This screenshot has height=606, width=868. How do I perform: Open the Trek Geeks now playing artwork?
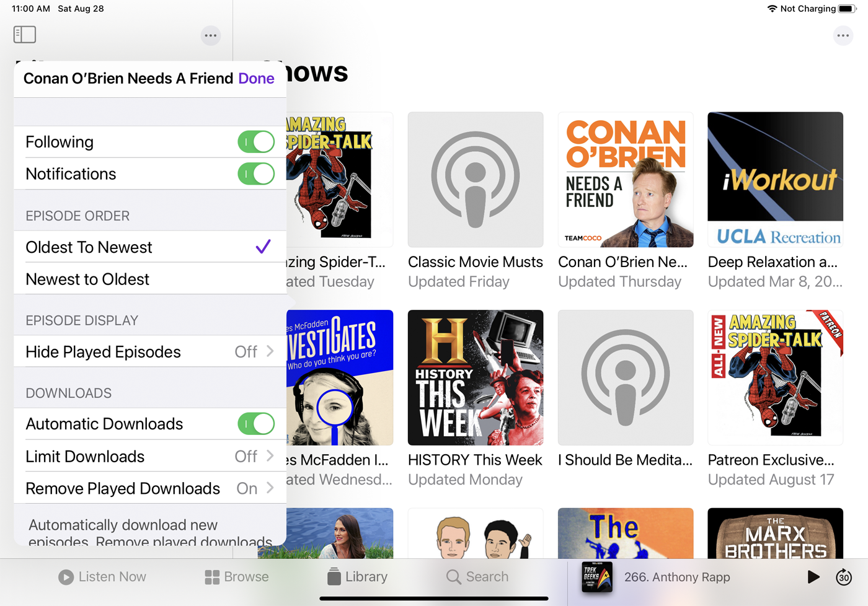(597, 577)
